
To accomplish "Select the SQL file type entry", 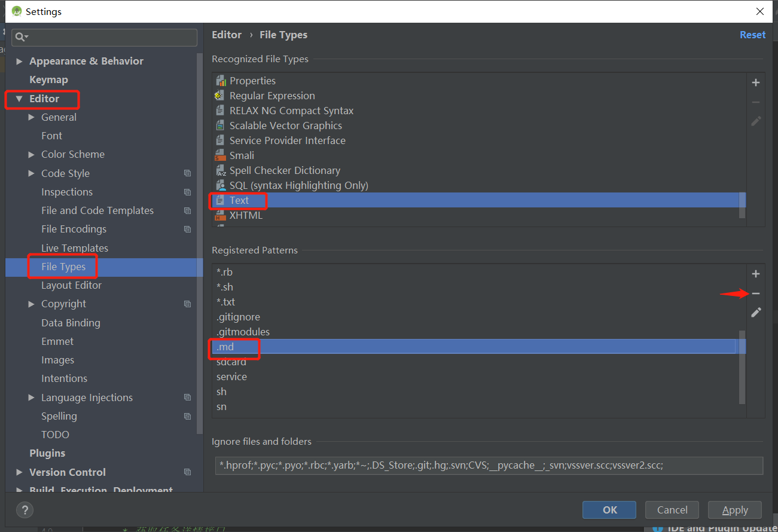I will click(x=299, y=185).
